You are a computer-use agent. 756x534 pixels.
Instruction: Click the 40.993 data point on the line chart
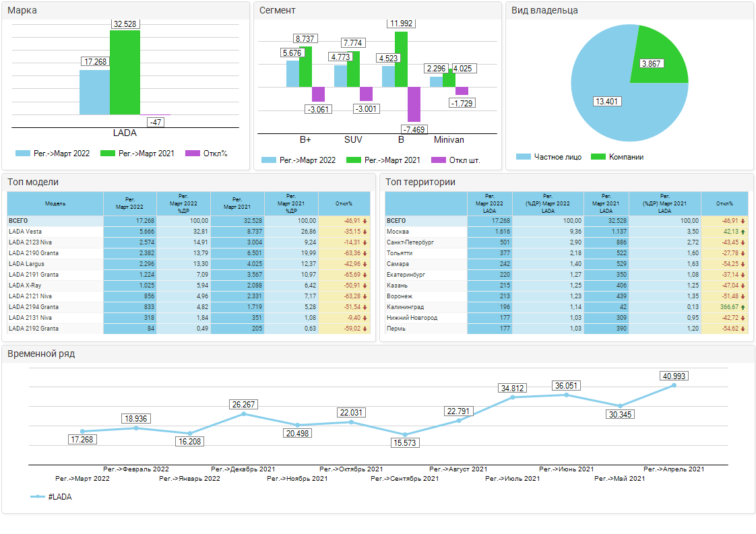coord(674,385)
